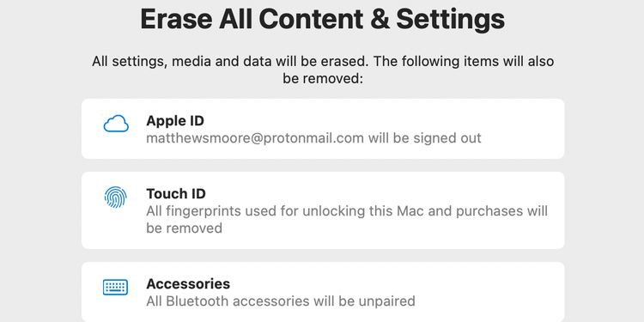Image resolution: width=644 pixels, height=322 pixels.
Task: Click the ampersand in the title
Action: click(380, 19)
